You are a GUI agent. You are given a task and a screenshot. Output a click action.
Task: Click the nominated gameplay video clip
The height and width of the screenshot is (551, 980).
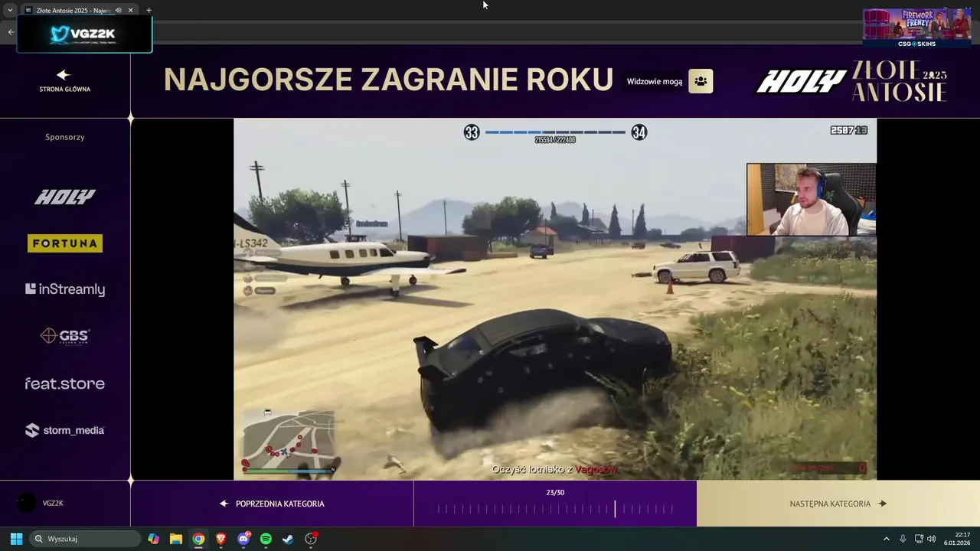point(555,298)
